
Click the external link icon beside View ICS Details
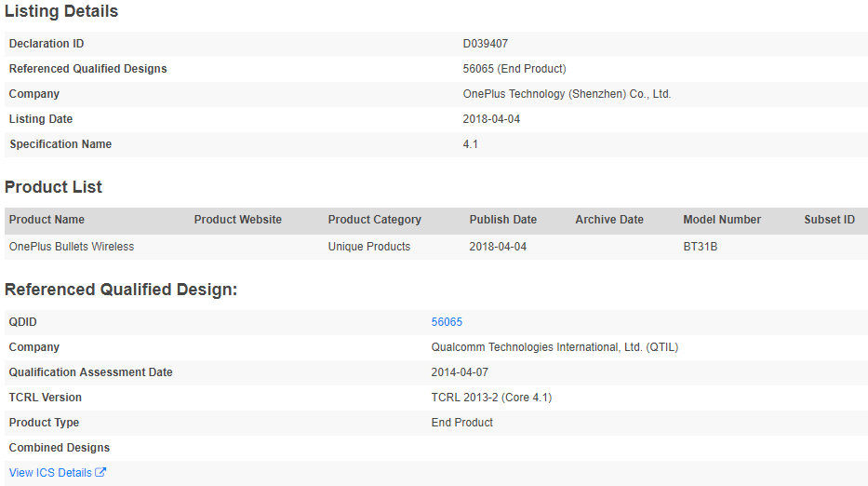pyautogui.click(x=101, y=473)
